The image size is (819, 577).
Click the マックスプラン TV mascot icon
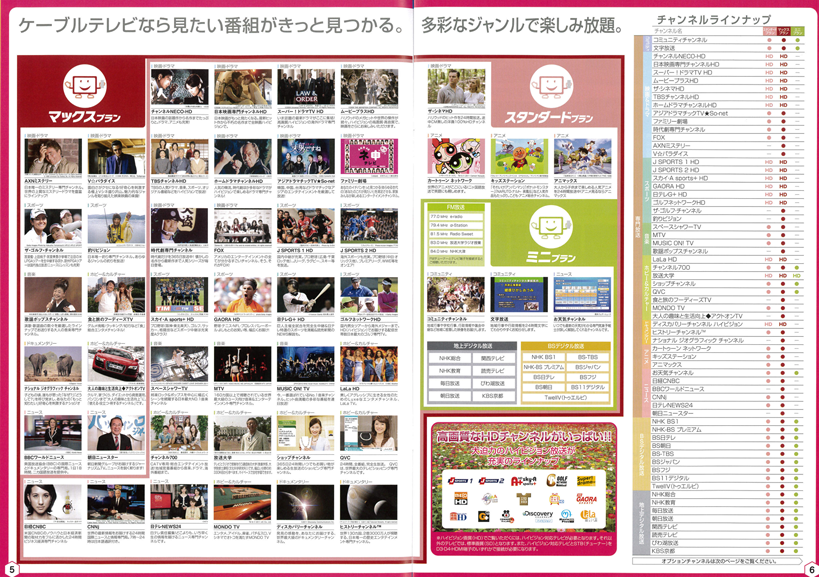[x=85, y=86]
